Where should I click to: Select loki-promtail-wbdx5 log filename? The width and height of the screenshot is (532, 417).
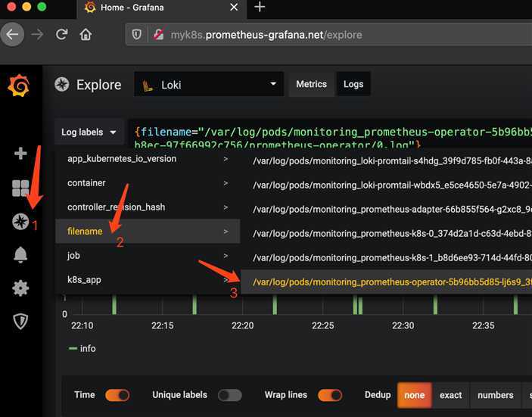click(387, 185)
